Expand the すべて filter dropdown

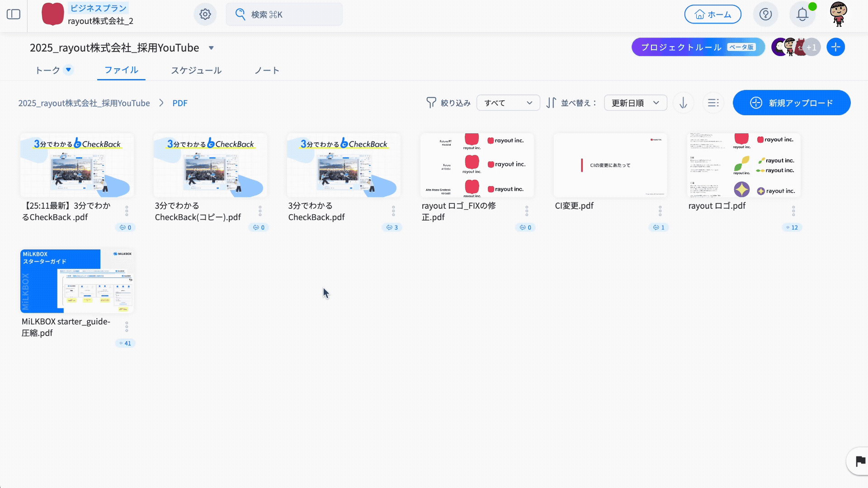click(508, 103)
